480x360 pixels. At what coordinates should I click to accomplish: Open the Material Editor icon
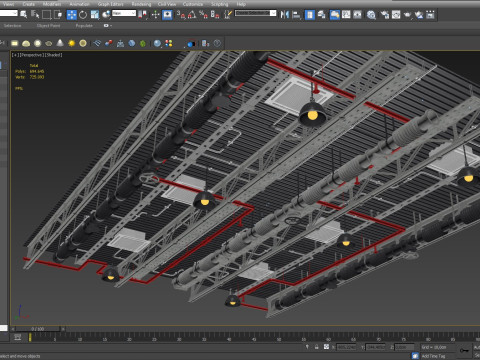tap(371, 15)
